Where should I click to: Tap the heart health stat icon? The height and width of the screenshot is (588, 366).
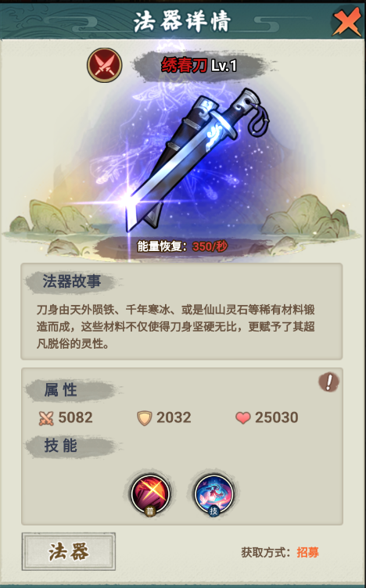point(242,418)
